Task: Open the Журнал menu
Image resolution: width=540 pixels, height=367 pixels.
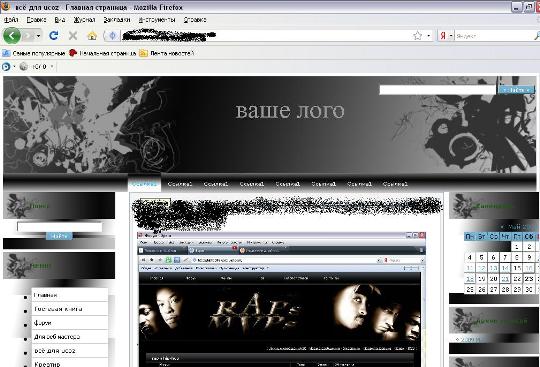Action: coord(84,20)
